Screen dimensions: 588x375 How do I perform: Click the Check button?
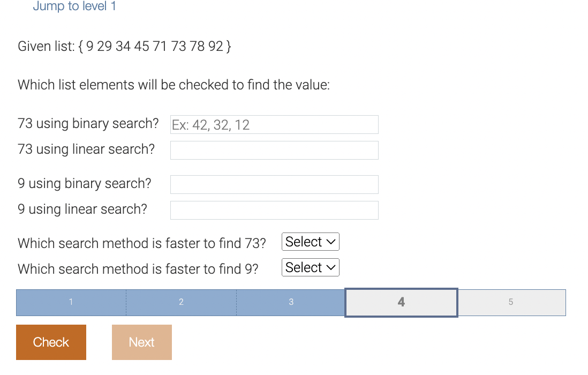[x=51, y=342]
